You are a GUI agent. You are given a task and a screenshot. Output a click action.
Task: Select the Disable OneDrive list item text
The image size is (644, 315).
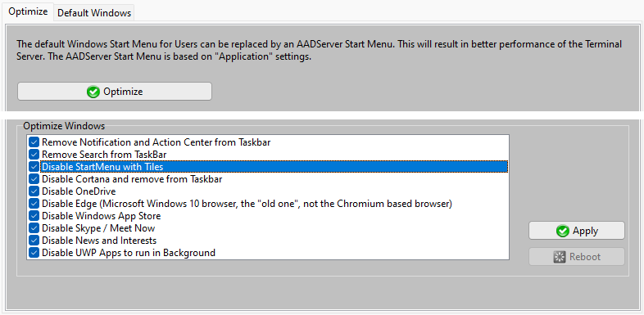coord(79,191)
